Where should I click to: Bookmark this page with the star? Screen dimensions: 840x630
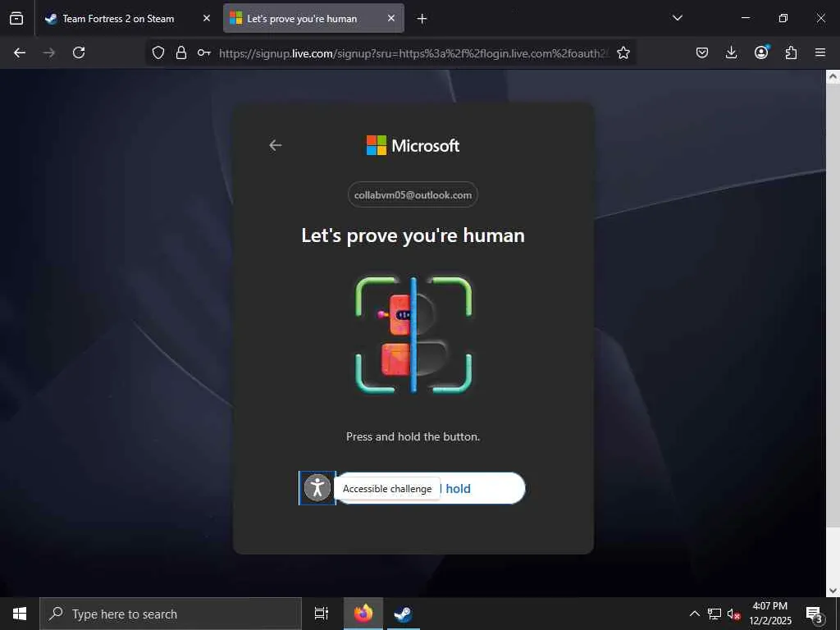click(x=623, y=52)
